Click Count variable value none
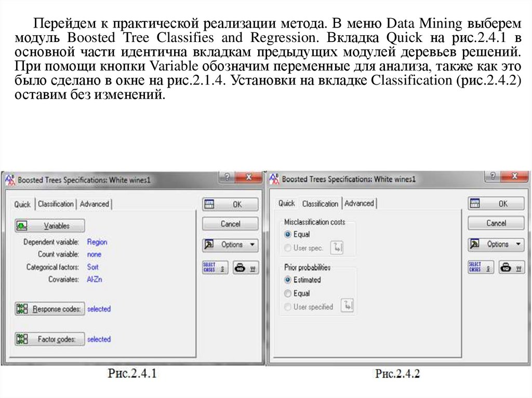 [94, 254]
